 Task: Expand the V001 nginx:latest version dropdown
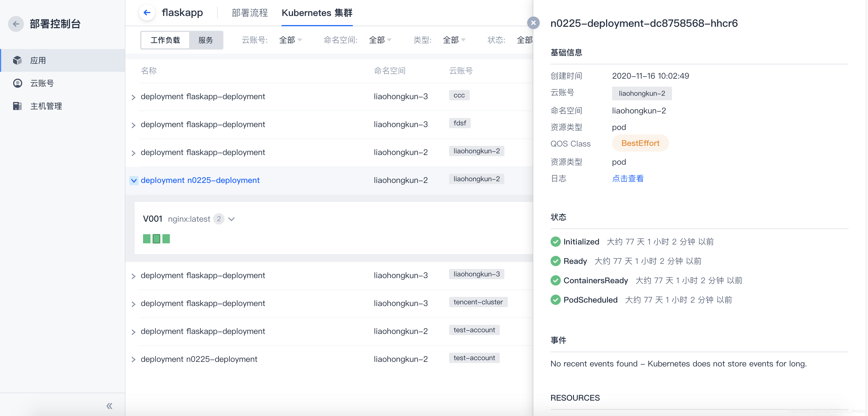click(231, 219)
